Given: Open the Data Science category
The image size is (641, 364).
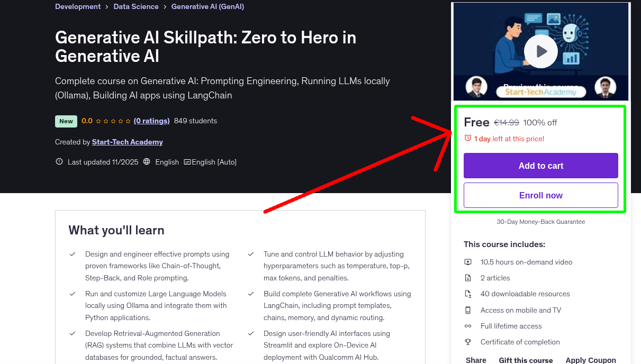Looking at the screenshot, I should coord(136,6).
